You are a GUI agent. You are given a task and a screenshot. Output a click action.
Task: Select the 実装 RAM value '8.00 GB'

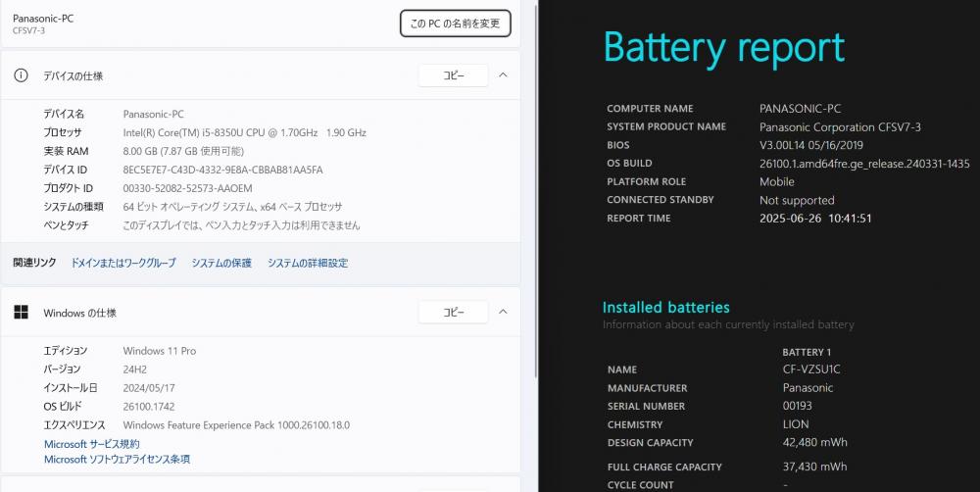(x=142, y=151)
